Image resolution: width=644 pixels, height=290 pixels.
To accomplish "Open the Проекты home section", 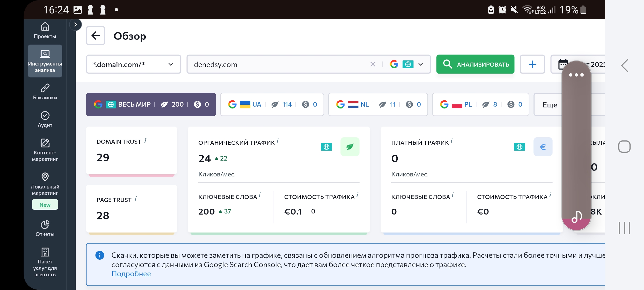I will (x=45, y=31).
